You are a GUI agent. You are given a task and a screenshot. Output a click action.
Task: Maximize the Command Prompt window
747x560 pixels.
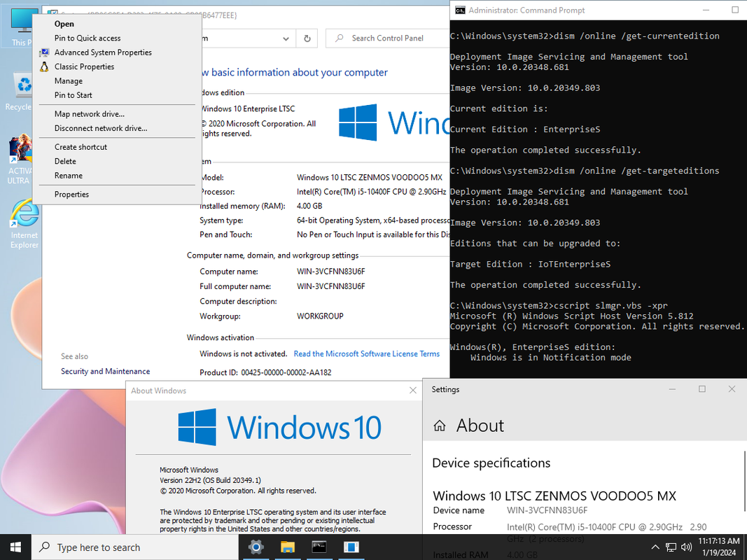point(735,10)
